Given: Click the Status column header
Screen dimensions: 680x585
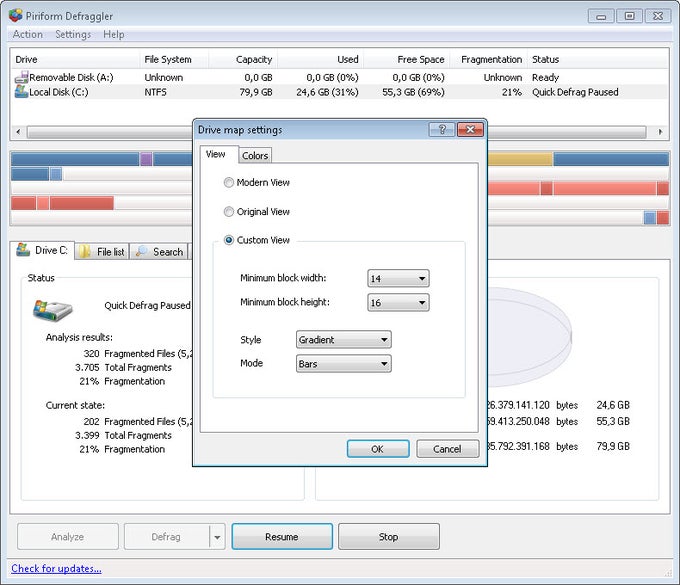Looking at the screenshot, I should pos(598,59).
